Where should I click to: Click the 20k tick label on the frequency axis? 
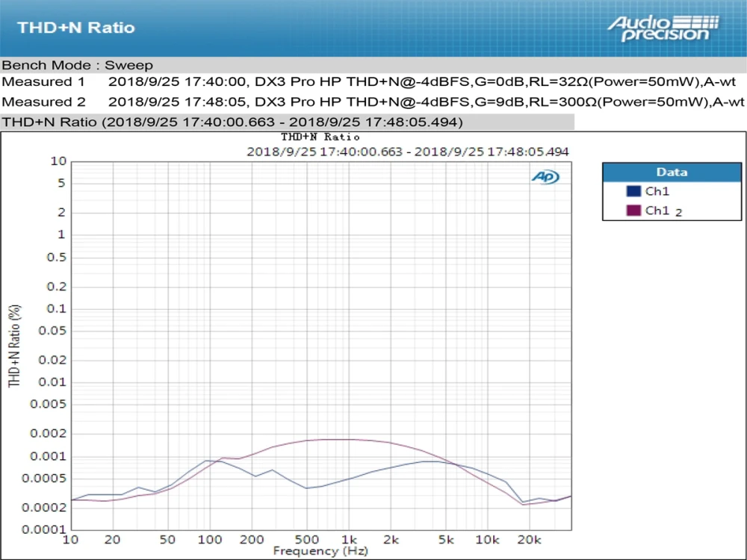click(530, 540)
